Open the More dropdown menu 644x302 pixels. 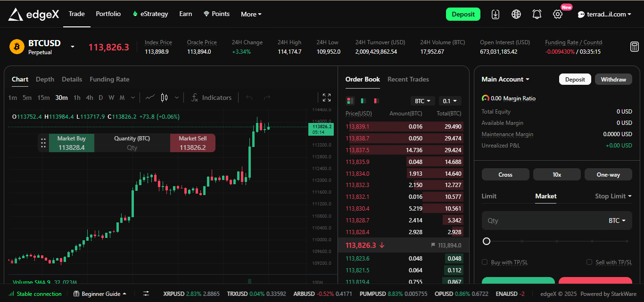coord(251,14)
